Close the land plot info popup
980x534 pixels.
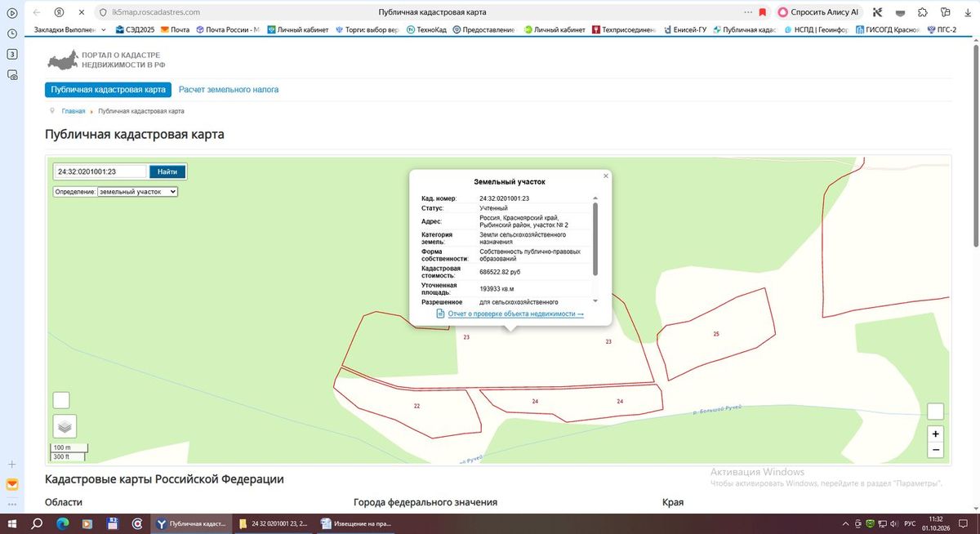pyautogui.click(x=605, y=176)
